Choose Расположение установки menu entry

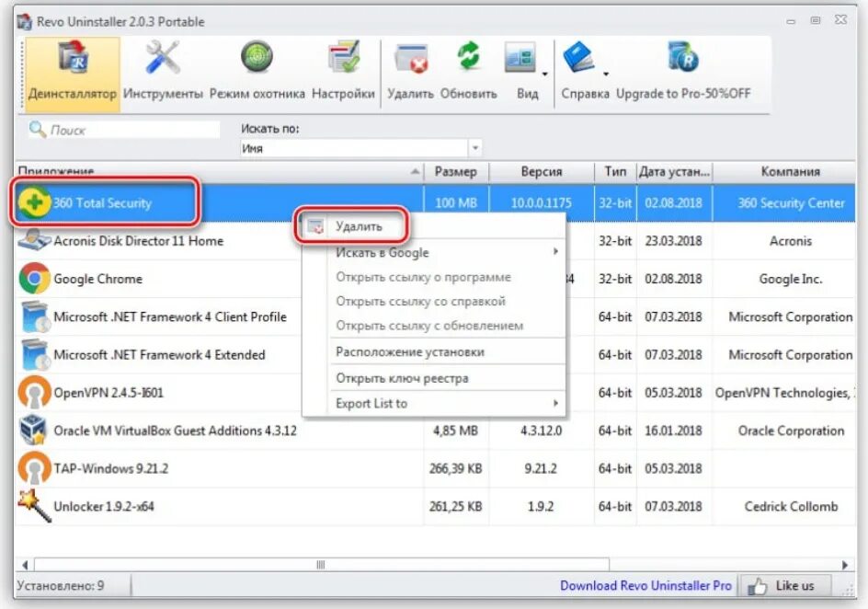click(x=433, y=352)
